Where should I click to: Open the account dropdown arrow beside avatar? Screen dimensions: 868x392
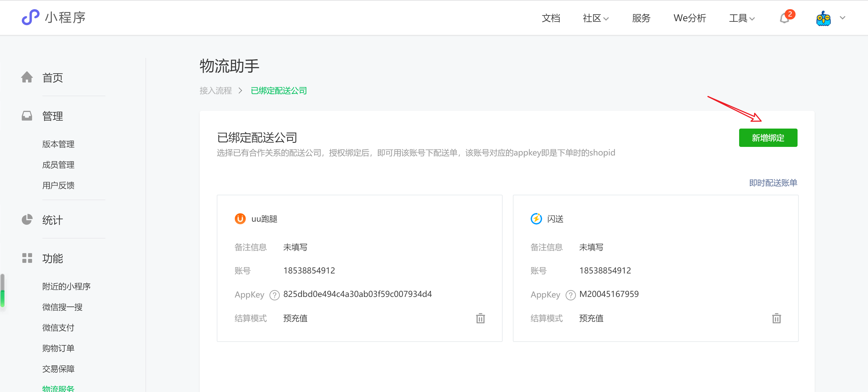843,18
